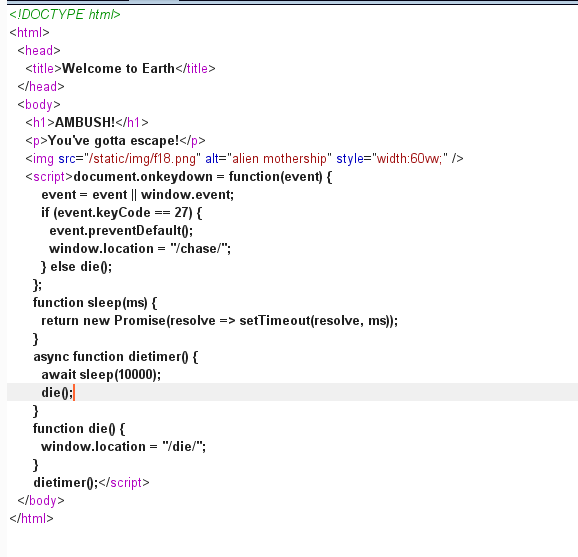Click the opening html tag
Viewport: 578px width, 557px height.
click(x=29, y=32)
